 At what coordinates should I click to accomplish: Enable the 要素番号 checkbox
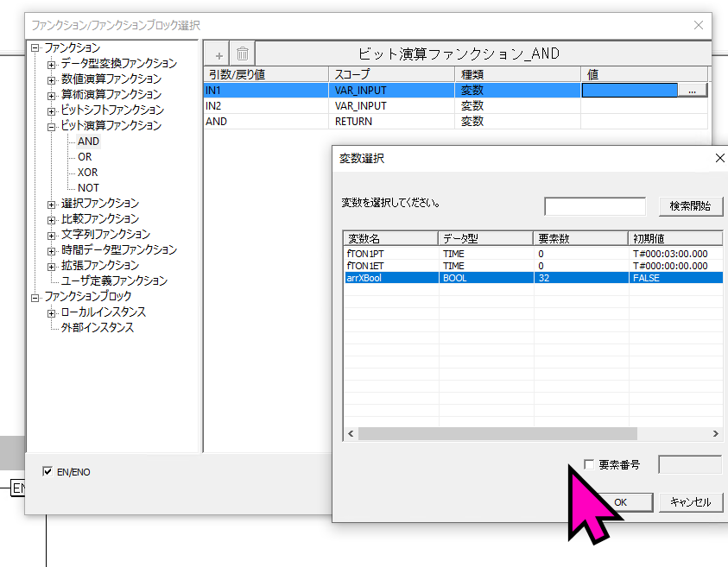coord(589,464)
